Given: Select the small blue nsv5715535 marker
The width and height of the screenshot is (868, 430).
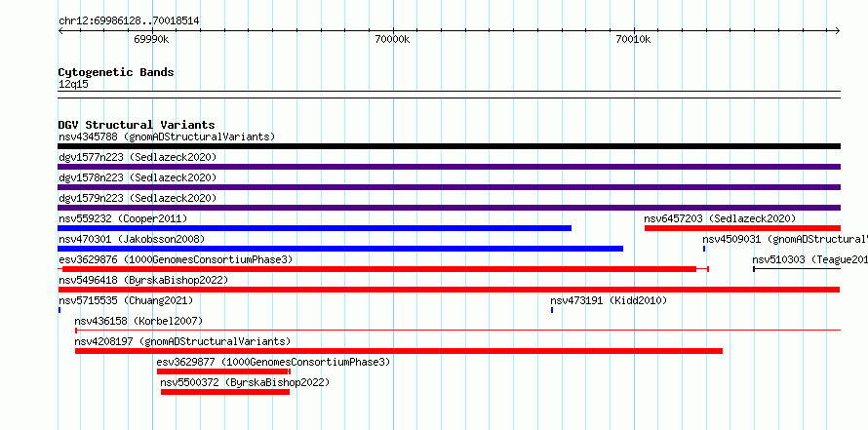Looking at the screenshot, I should click(x=59, y=310).
